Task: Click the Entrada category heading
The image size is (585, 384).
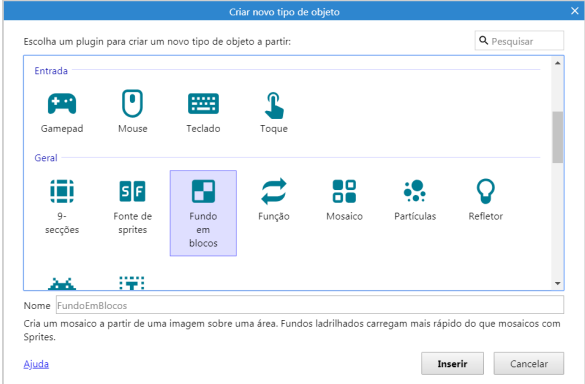Action: tap(51, 71)
